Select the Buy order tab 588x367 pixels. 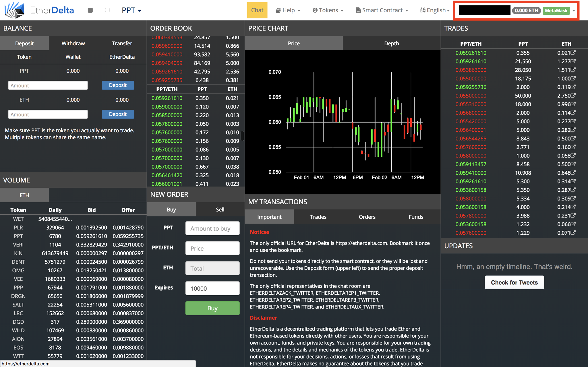pyautogui.click(x=171, y=209)
